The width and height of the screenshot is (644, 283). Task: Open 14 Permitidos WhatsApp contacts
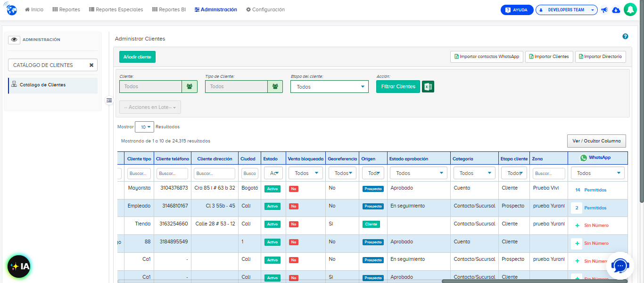coord(591,190)
